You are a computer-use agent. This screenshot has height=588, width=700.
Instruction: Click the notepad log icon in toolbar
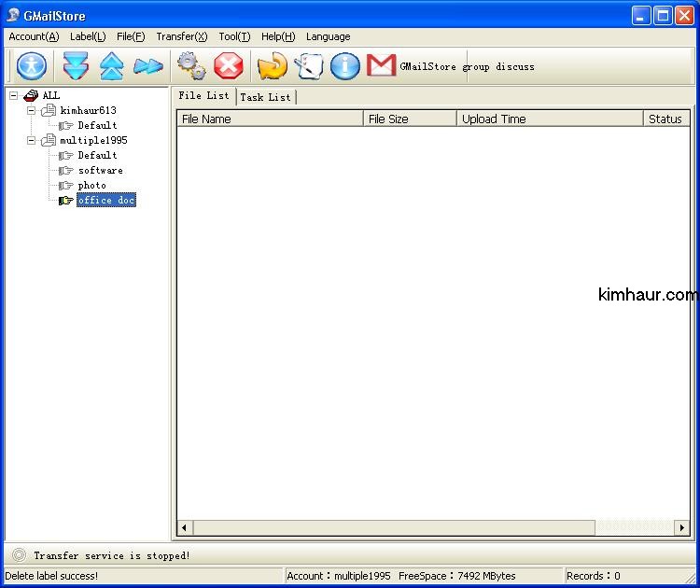(x=309, y=66)
